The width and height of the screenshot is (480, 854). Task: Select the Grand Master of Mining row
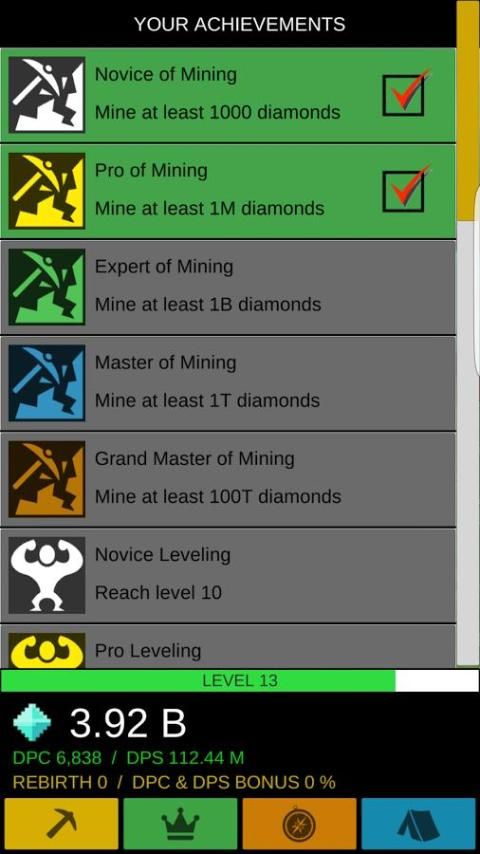tap(228, 479)
